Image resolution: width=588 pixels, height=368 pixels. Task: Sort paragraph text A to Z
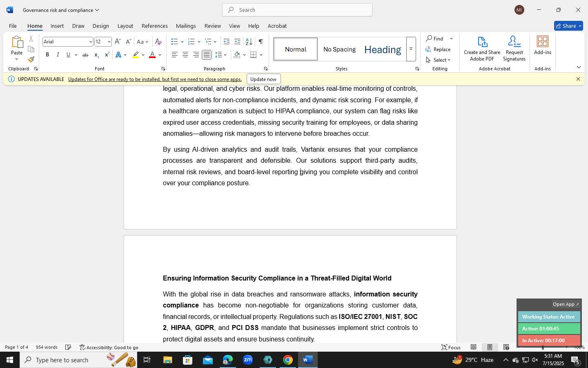point(249,42)
